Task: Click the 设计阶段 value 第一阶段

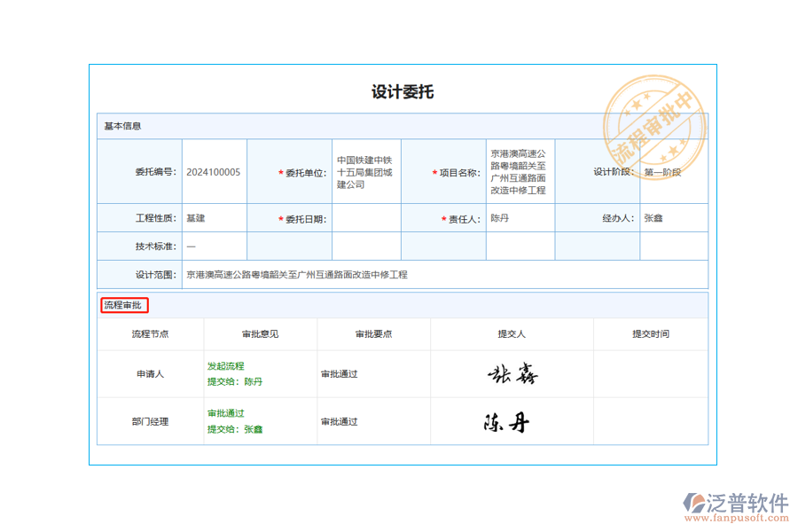Action: point(663,172)
